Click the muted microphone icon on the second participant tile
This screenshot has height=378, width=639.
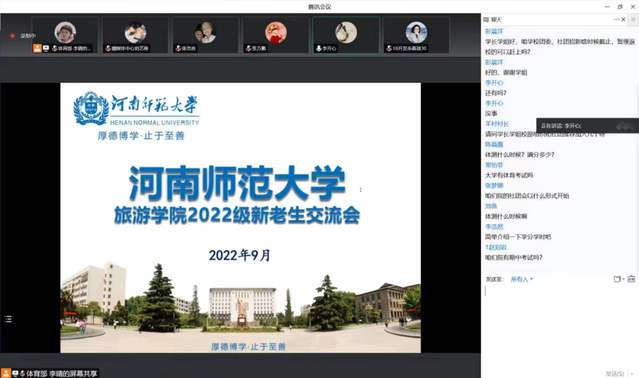pos(108,48)
